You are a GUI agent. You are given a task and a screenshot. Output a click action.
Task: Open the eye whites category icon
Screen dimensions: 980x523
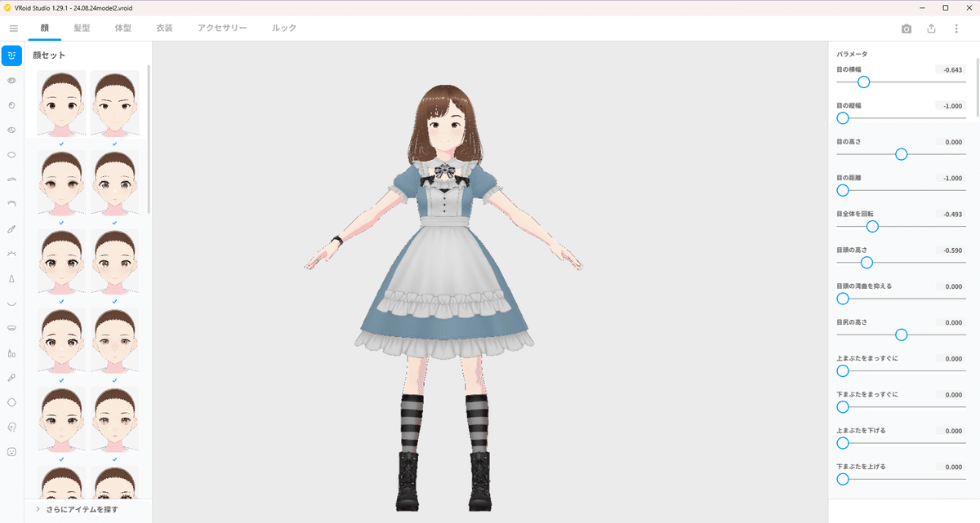click(x=11, y=154)
